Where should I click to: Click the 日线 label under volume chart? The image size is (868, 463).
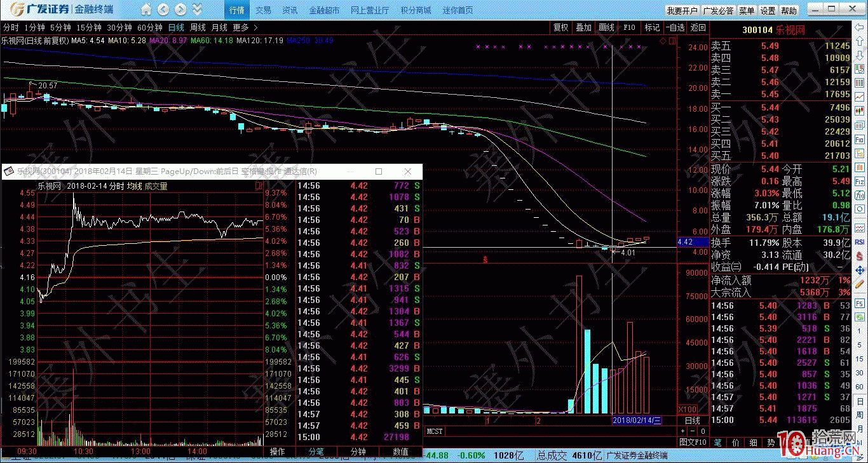[x=692, y=420]
